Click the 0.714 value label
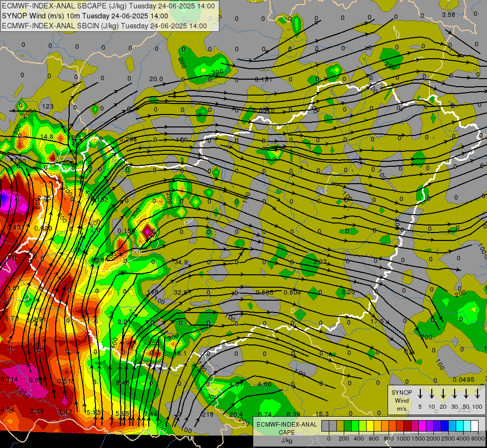The width and height of the screenshot is (487, 448). click(9, 379)
